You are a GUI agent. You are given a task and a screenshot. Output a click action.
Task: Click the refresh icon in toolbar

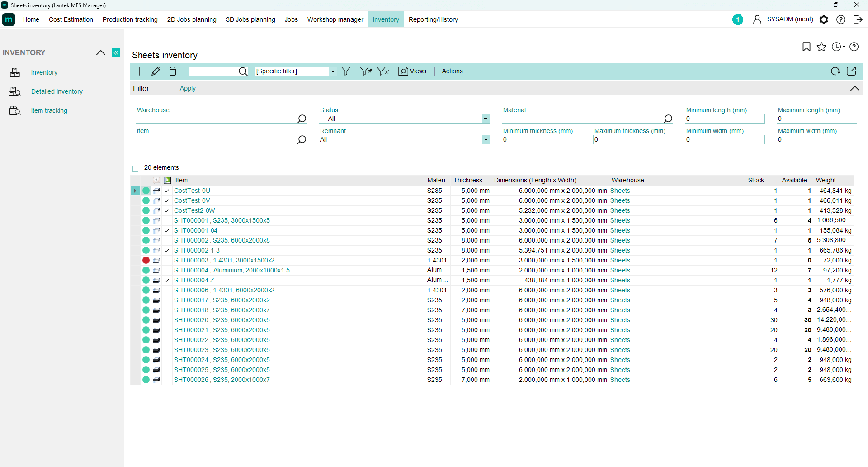tap(835, 71)
